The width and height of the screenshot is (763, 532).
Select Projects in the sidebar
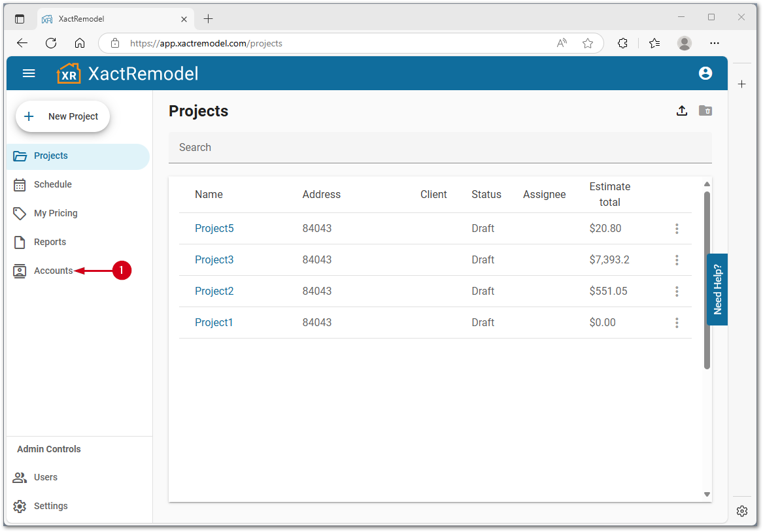[x=78, y=156]
